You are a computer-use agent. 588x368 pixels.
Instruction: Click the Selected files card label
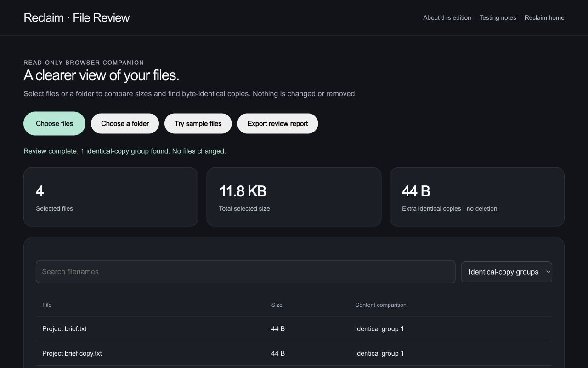click(x=54, y=208)
